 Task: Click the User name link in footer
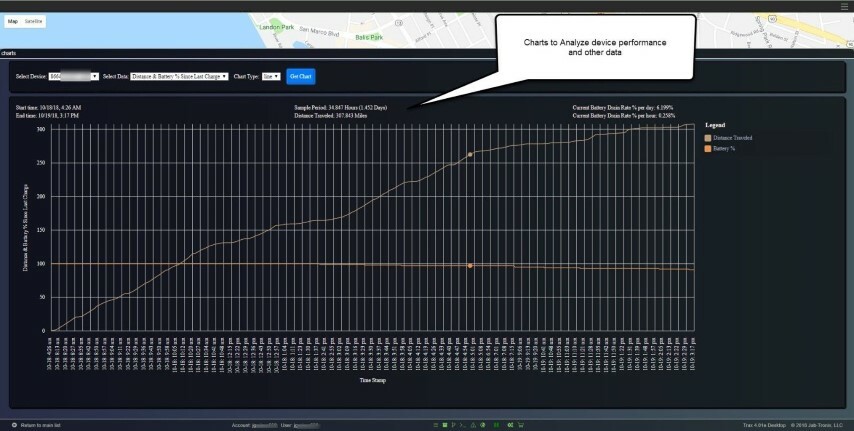307,425
